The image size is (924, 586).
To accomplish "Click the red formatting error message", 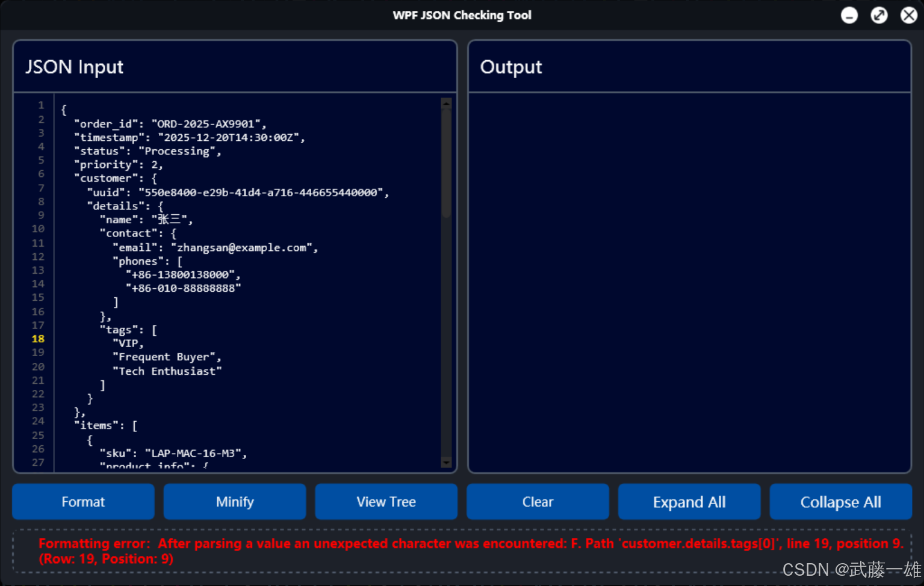I will click(471, 551).
